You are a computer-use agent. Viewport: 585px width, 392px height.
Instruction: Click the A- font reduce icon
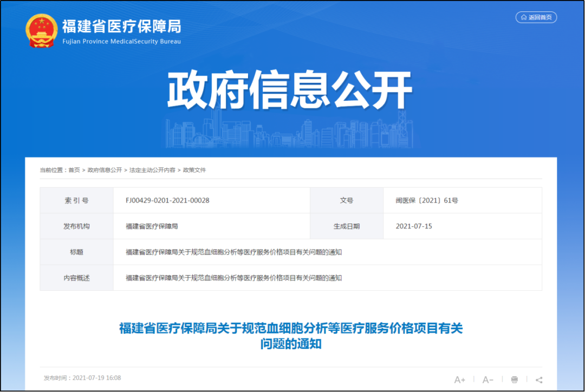[x=487, y=380]
